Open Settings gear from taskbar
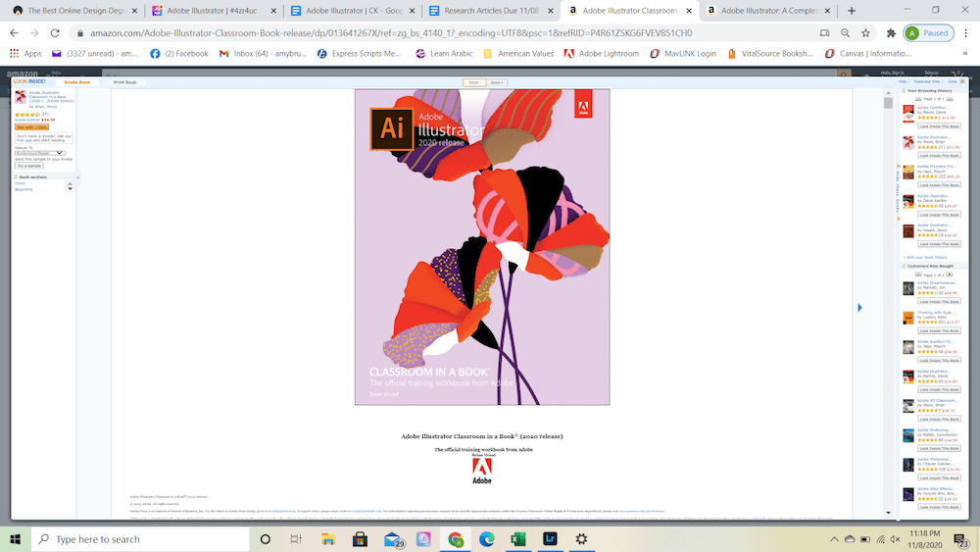The width and height of the screenshot is (980, 552). 581,539
